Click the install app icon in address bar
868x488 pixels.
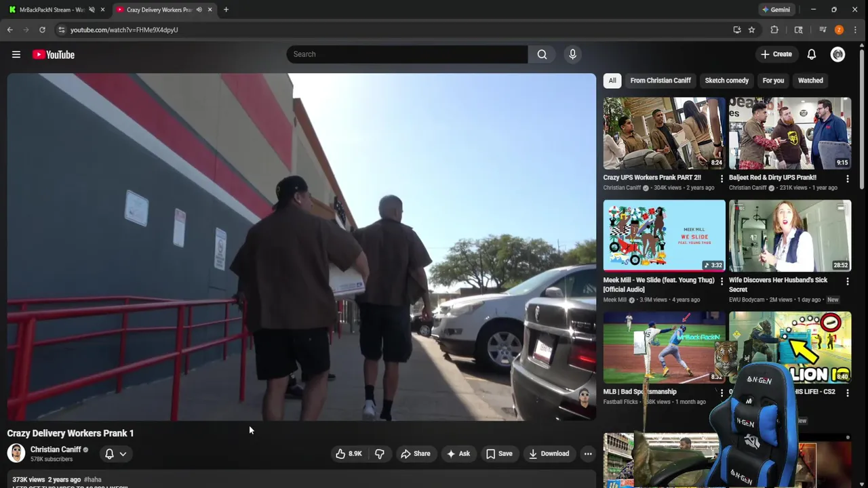click(737, 30)
